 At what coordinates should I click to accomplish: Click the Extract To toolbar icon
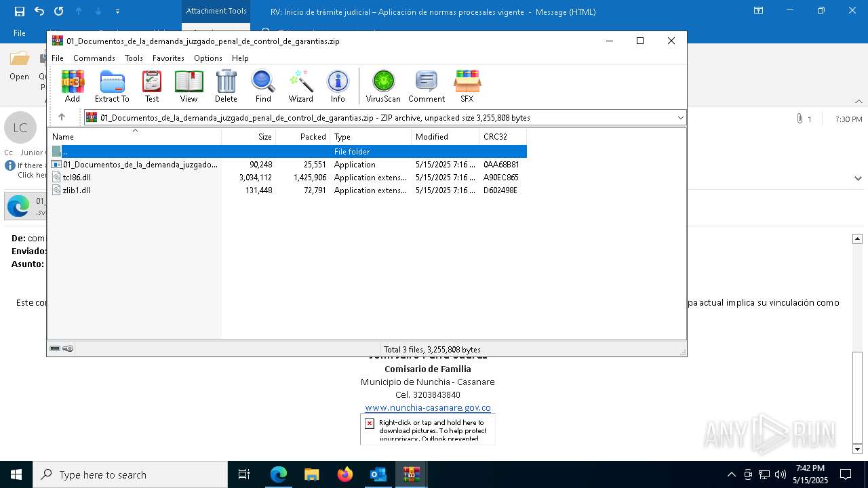pyautogui.click(x=112, y=86)
